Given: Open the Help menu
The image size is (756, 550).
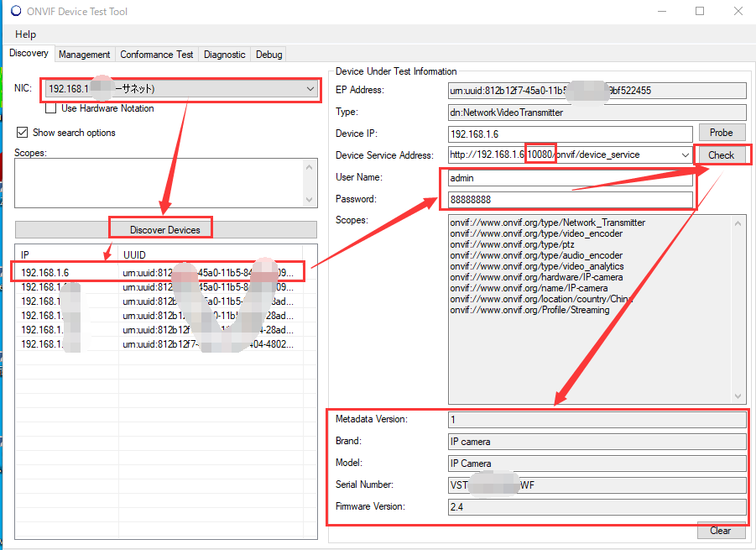Looking at the screenshot, I should point(25,34).
